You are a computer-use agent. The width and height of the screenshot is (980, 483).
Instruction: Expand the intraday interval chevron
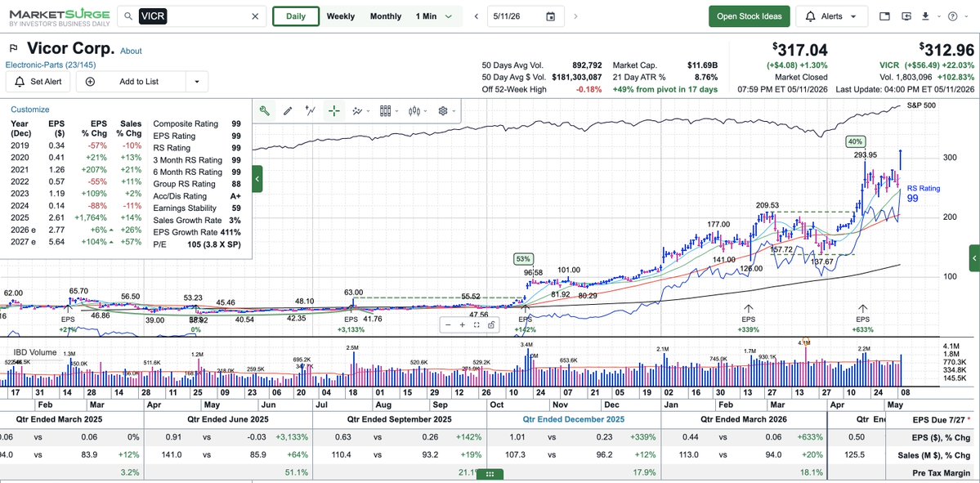pos(448,17)
